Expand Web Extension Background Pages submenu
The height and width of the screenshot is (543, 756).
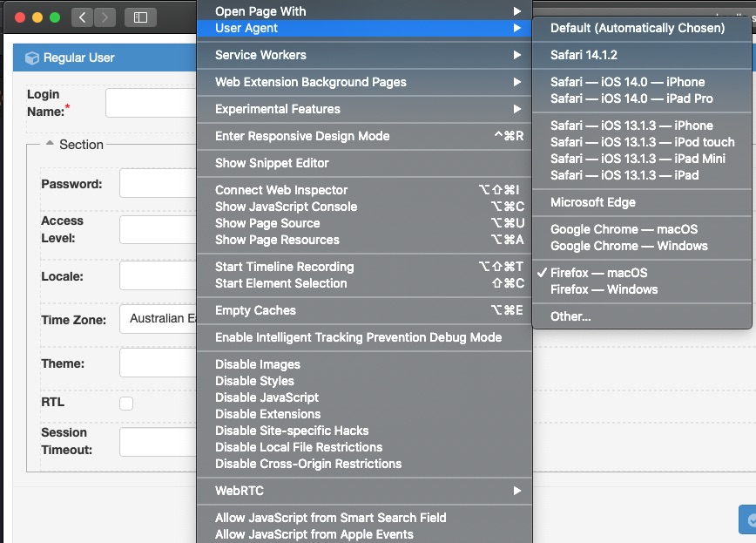364,82
